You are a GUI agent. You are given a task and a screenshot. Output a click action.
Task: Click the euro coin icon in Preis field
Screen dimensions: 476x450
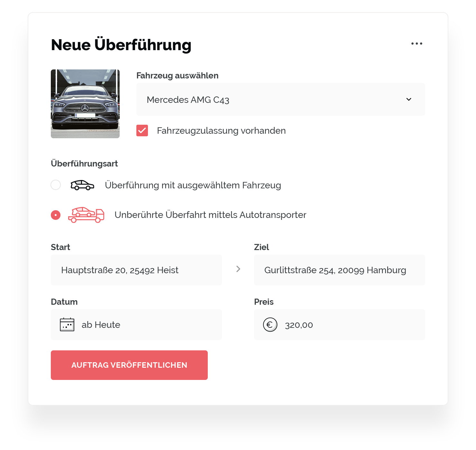(x=270, y=325)
